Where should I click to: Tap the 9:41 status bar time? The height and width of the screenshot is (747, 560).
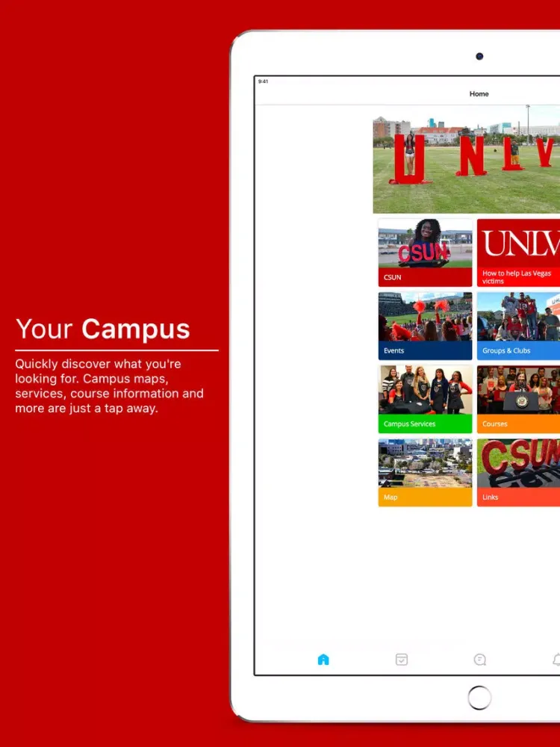point(263,81)
